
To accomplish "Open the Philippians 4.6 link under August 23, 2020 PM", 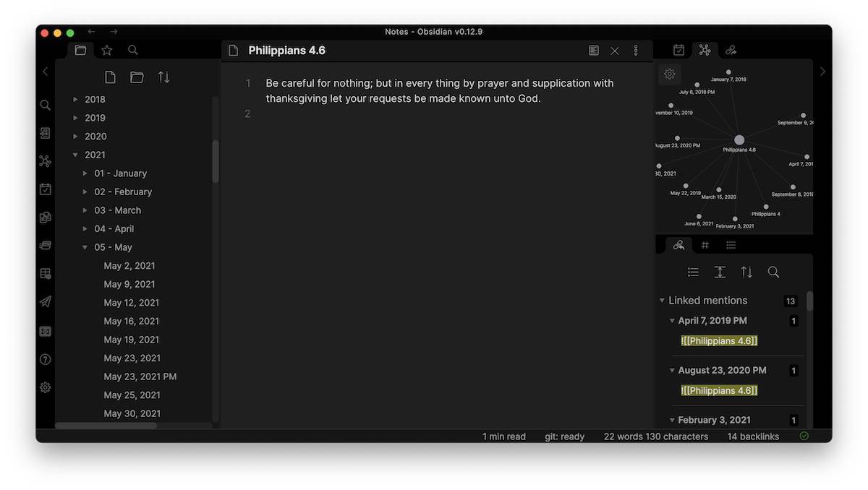I will point(719,390).
